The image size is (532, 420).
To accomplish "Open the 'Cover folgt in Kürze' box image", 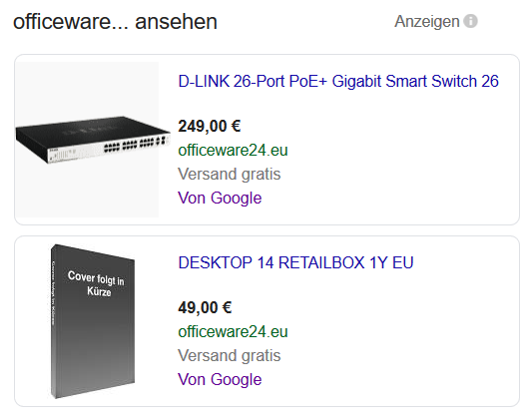I will (92, 321).
